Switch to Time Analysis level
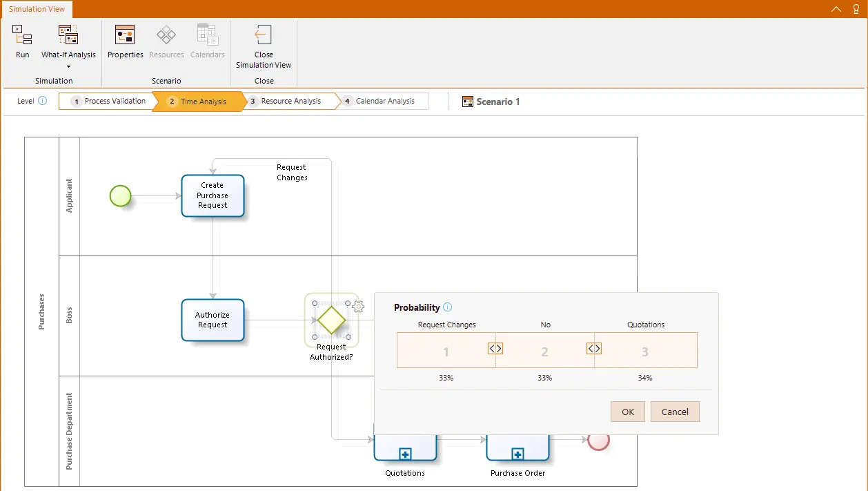Image resolution: width=868 pixels, height=491 pixels. click(x=199, y=102)
